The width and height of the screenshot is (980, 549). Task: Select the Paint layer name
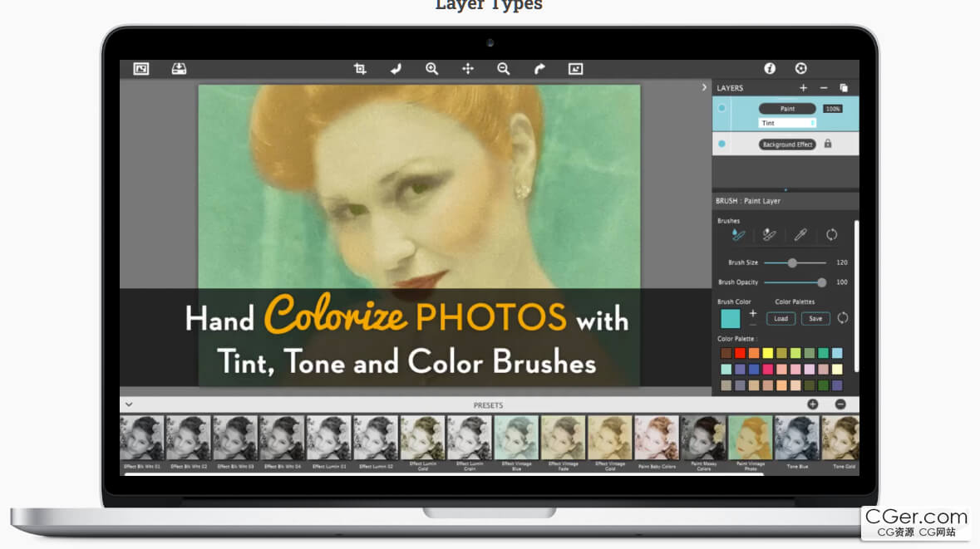(x=787, y=109)
